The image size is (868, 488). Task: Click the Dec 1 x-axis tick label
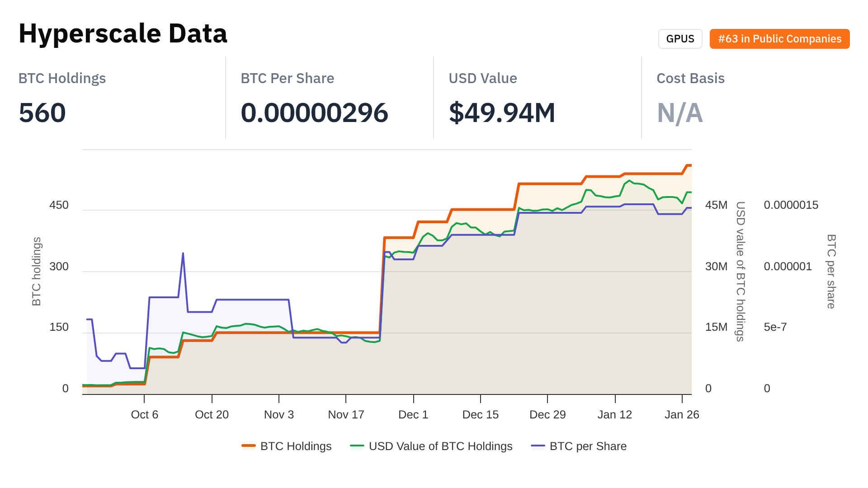click(413, 414)
